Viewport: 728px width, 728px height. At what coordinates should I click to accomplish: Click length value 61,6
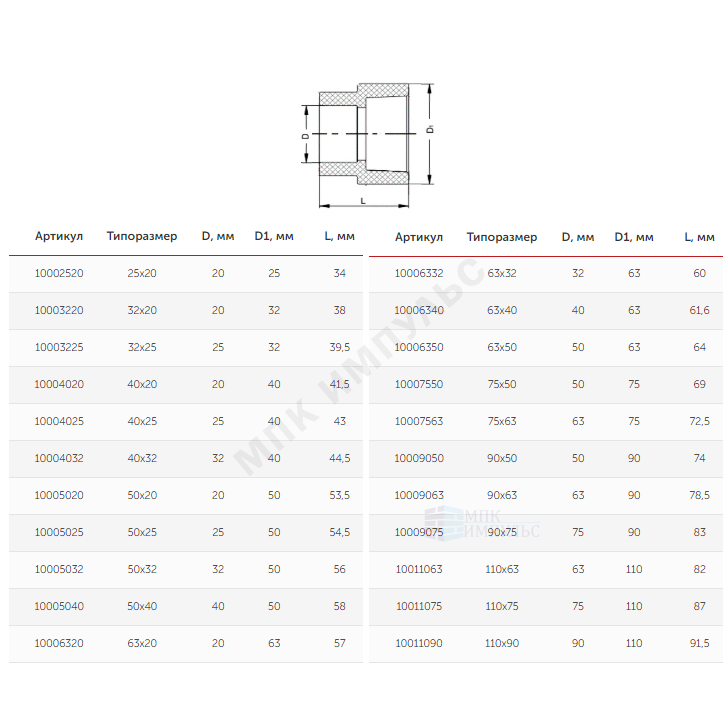(699, 310)
